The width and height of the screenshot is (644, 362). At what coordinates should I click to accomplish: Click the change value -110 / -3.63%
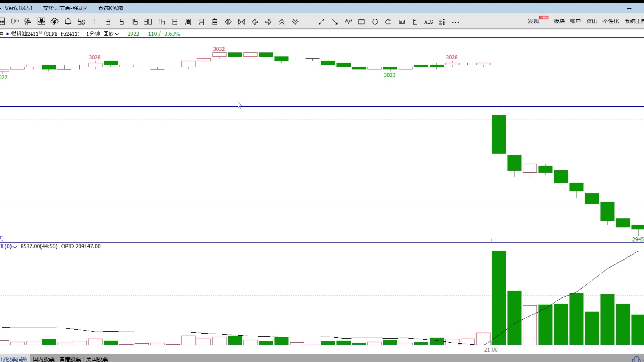[163, 34]
